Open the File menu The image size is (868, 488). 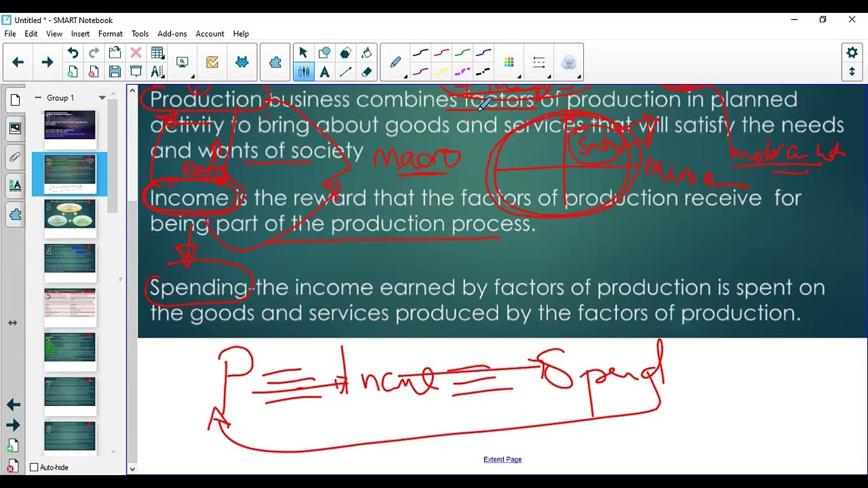pos(10,34)
